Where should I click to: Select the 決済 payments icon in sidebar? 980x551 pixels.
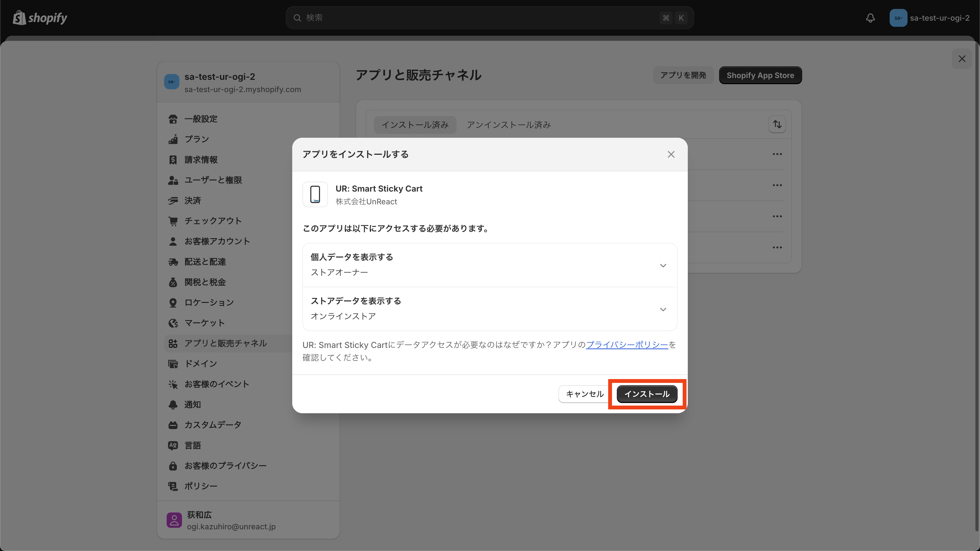(173, 201)
